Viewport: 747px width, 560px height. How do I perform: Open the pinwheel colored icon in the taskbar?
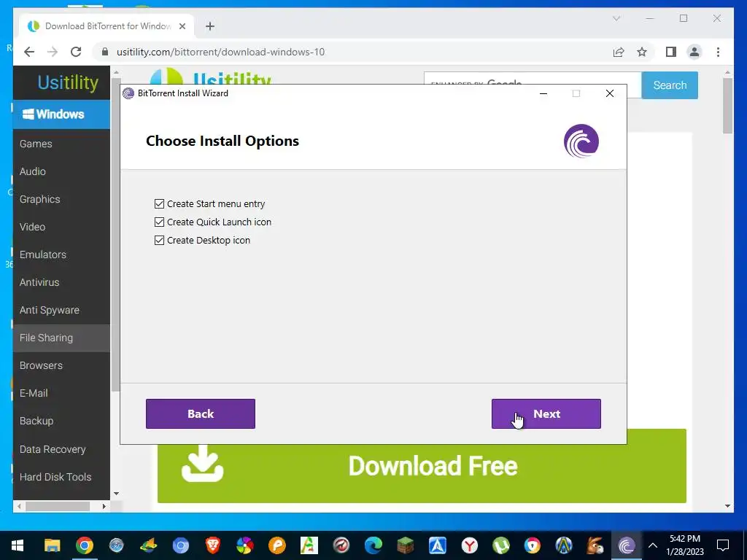pos(245,545)
